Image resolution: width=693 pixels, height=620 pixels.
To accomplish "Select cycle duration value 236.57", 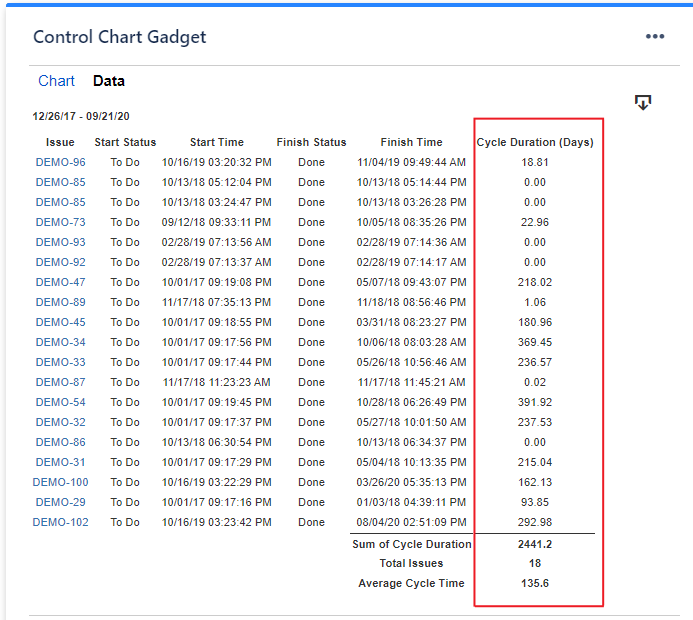I will click(x=535, y=362).
